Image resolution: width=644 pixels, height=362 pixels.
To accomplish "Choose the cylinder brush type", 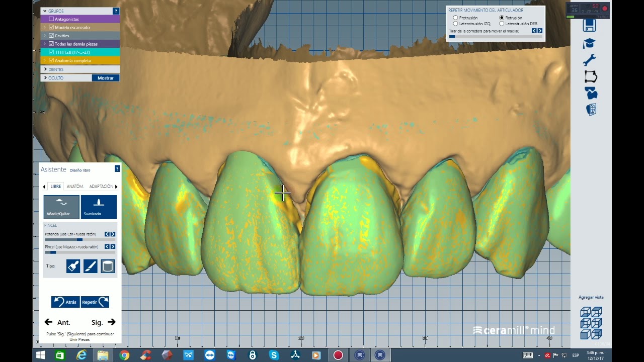I will pos(108,266).
